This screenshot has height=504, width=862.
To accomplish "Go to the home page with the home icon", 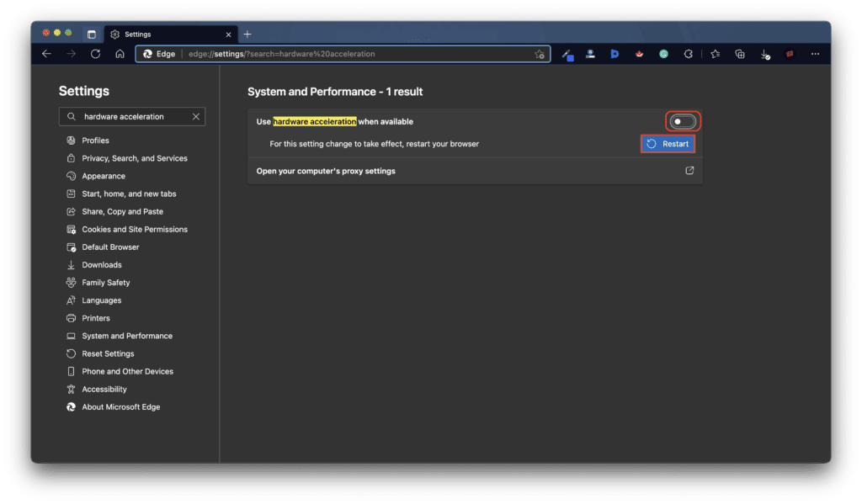I will point(120,53).
